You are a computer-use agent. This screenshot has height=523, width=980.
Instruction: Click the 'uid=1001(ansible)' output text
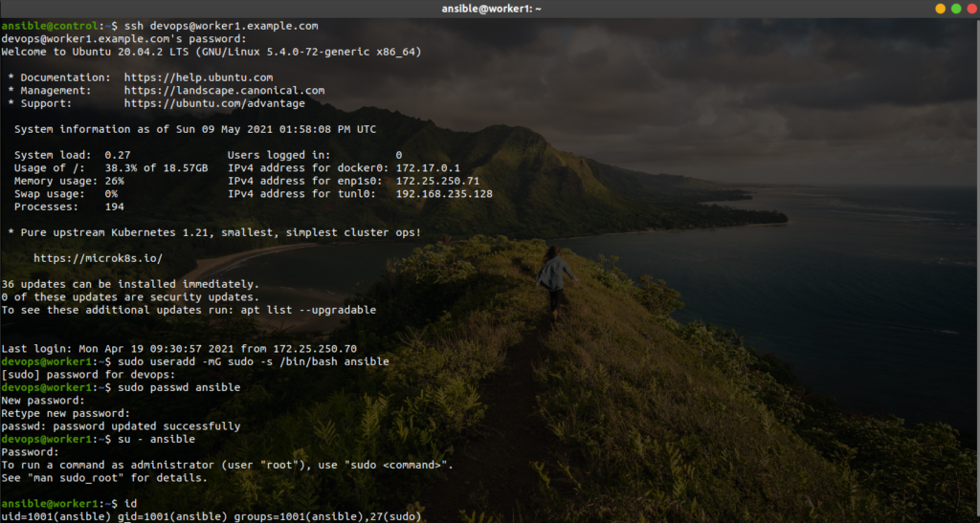(56, 516)
